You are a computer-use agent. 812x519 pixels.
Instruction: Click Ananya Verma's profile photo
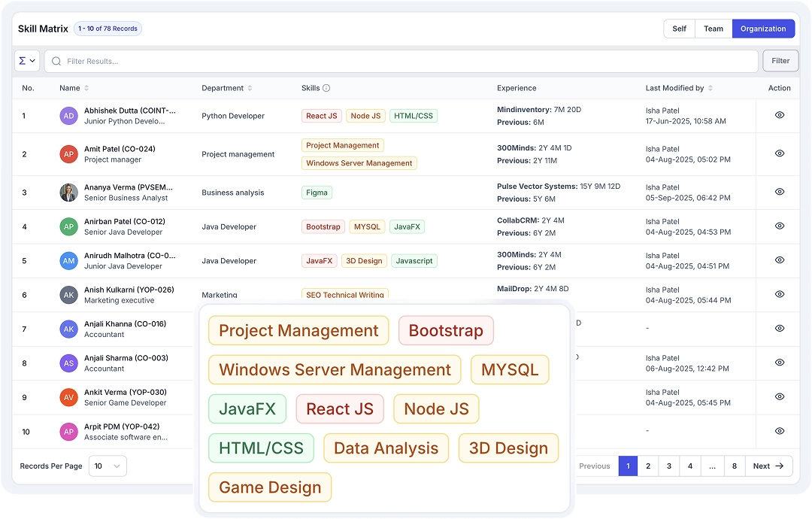pos(68,193)
